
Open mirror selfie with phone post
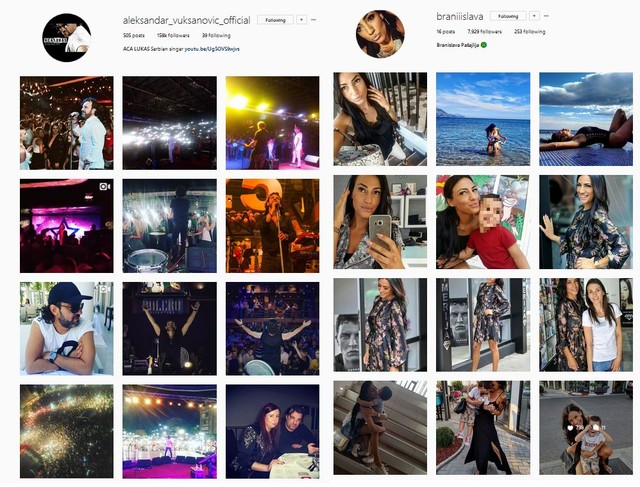[x=380, y=222]
